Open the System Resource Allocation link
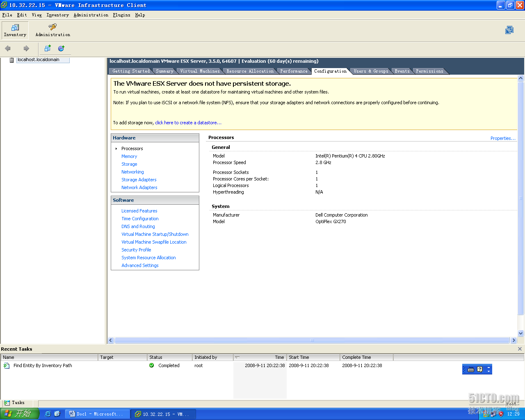The width and height of the screenshot is (525, 420). tap(148, 258)
